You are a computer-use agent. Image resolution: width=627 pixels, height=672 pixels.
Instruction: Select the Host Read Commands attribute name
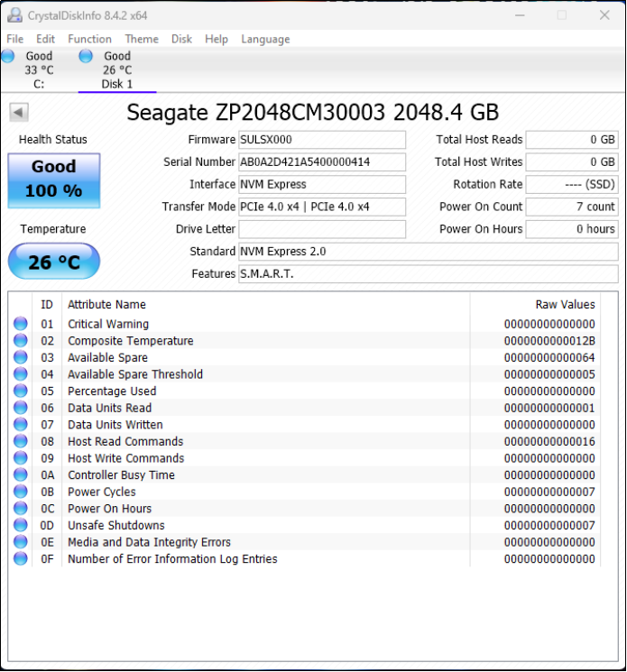(x=125, y=441)
